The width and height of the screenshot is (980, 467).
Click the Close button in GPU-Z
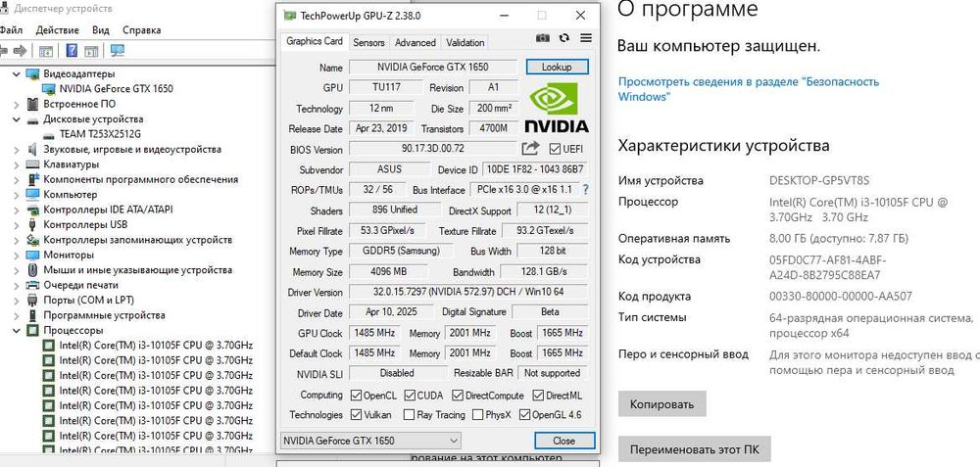(563, 441)
